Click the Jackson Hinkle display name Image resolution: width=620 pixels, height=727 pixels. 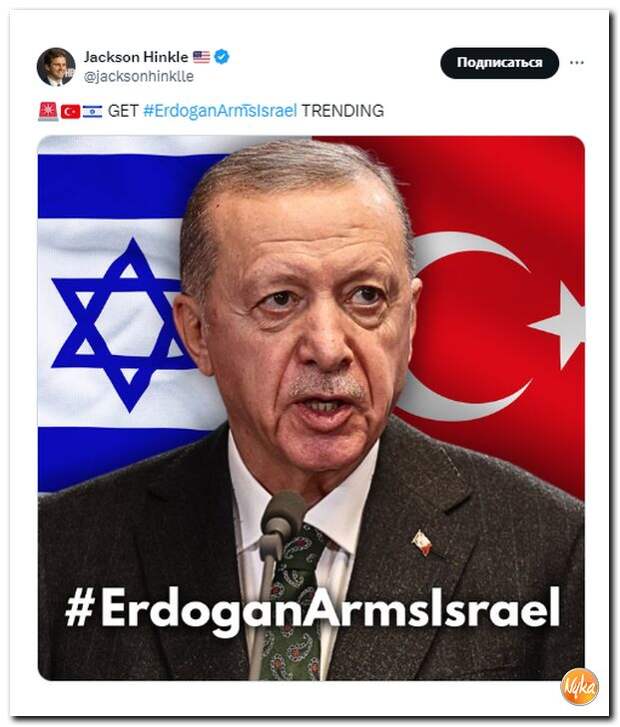[x=136, y=57]
